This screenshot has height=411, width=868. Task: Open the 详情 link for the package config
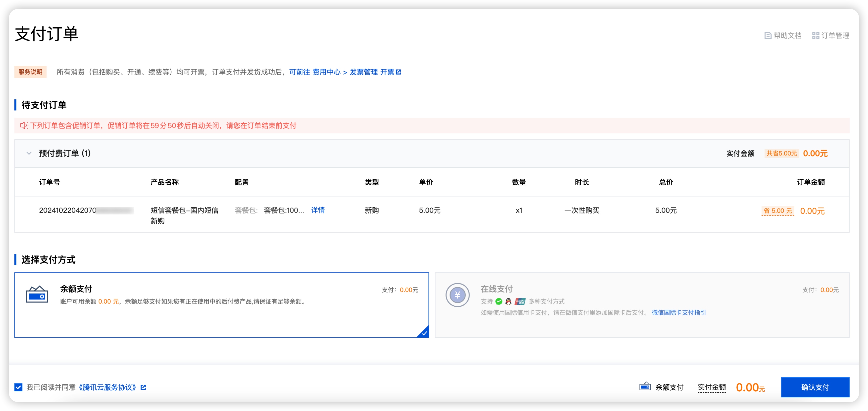pos(318,210)
